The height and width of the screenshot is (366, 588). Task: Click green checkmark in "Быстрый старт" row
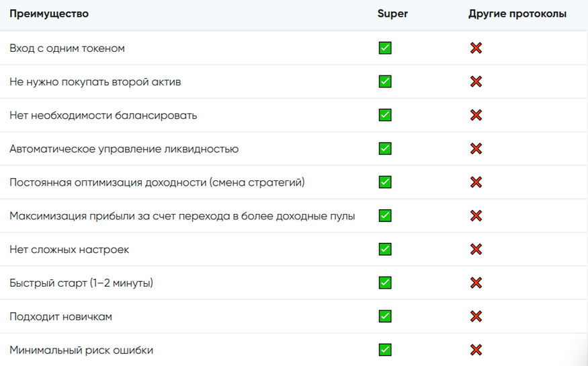point(385,283)
